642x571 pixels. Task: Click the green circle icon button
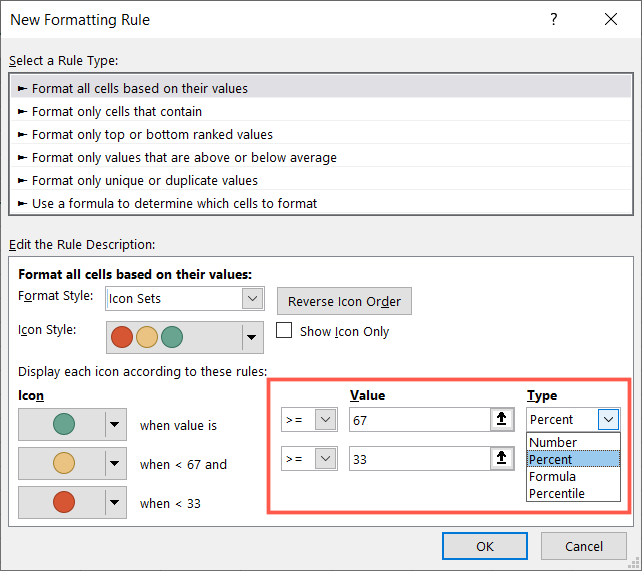pyautogui.click(x=62, y=425)
